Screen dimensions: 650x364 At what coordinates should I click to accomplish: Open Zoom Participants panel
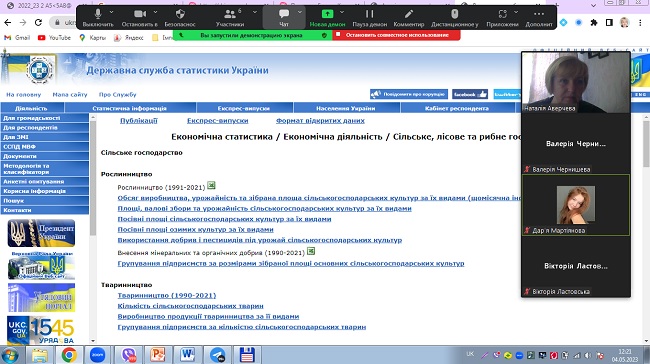(230, 18)
